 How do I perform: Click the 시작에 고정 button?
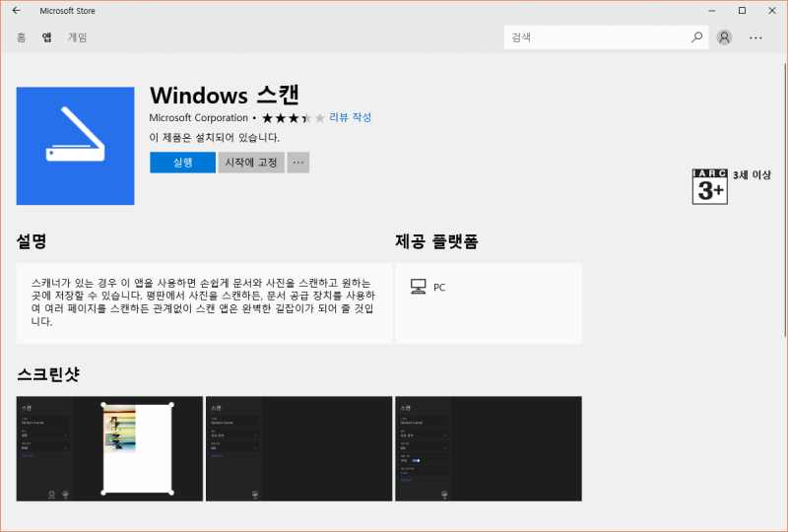coord(251,163)
